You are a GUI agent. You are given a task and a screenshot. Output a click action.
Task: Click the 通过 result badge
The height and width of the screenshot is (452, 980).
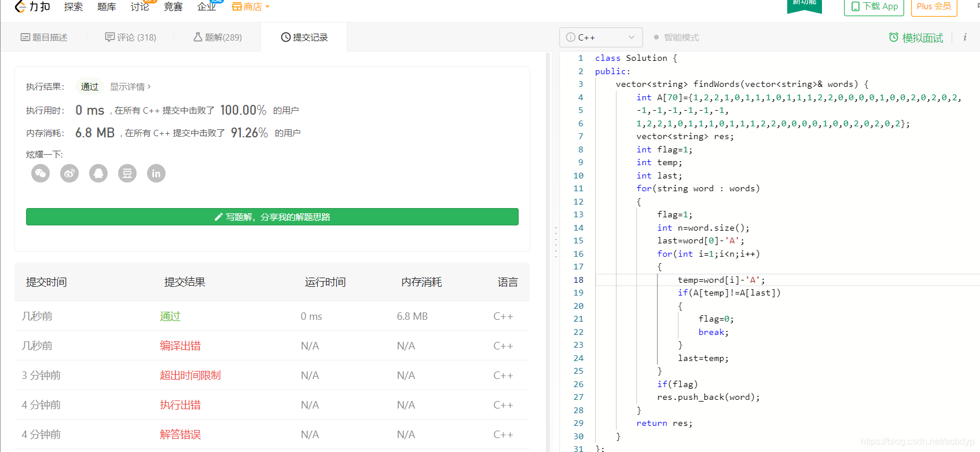[x=90, y=86]
